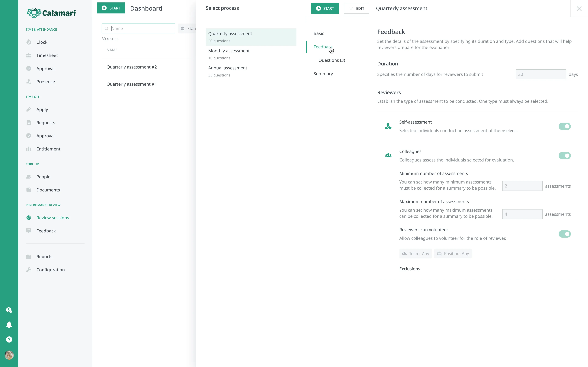Click the Reports icon in sidebar
Screen dimensions: 588x367
pos(29,257)
